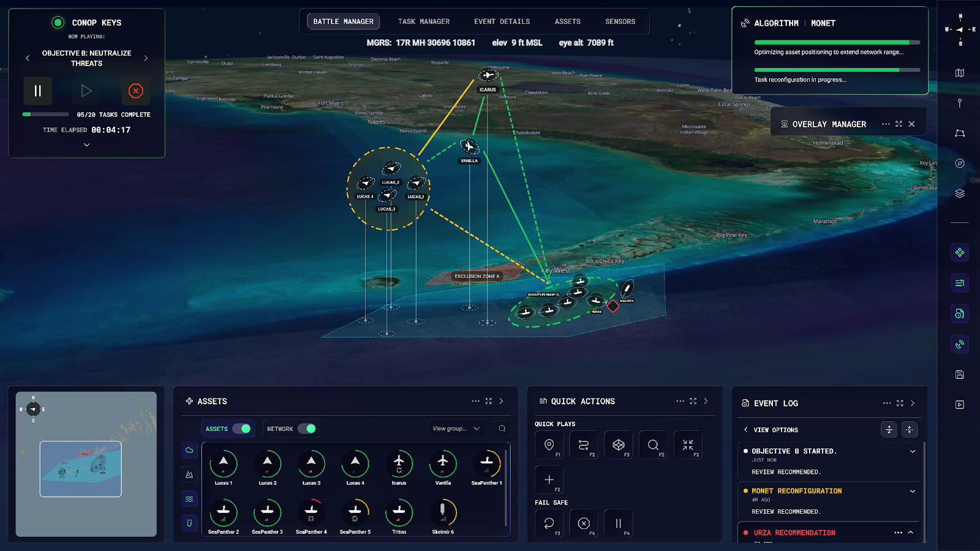Expand the CONOP Keys panel chevron
This screenshot has height=551, width=980.
tap(86, 145)
